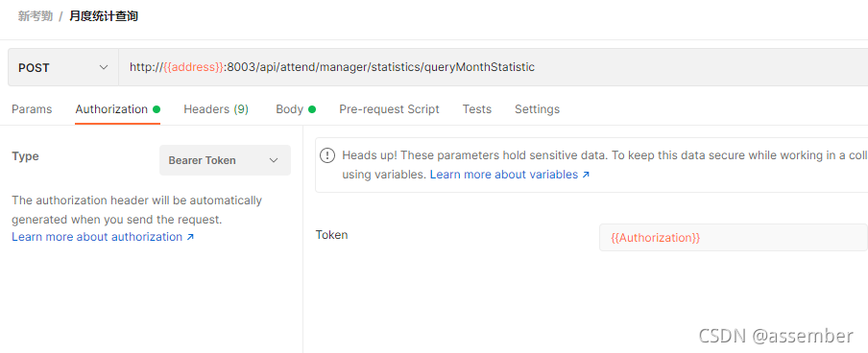Open the Settings tab
This screenshot has width=868, height=353.
click(x=537, y=109)
